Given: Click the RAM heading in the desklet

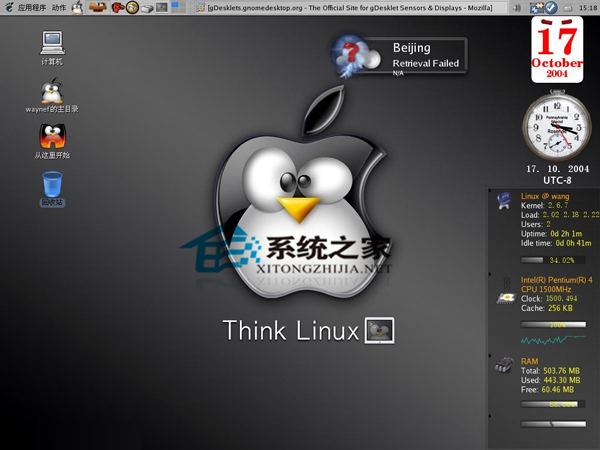Looking at the screenshot, I should click(x=529, y=361).
